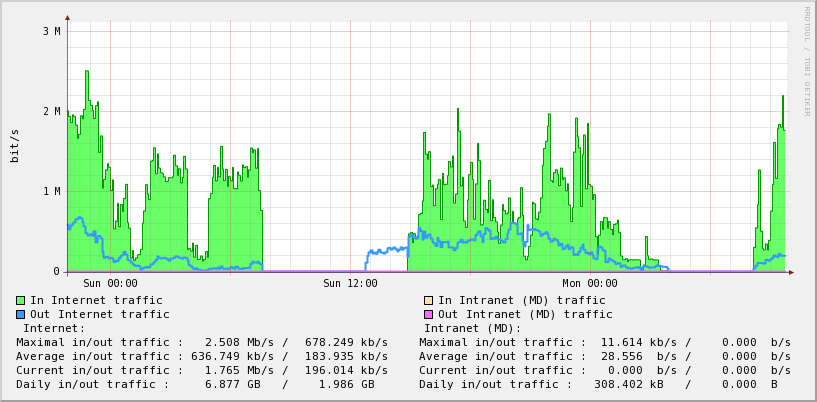Click the 1 M y-axis label

click(x=51, y=191)
